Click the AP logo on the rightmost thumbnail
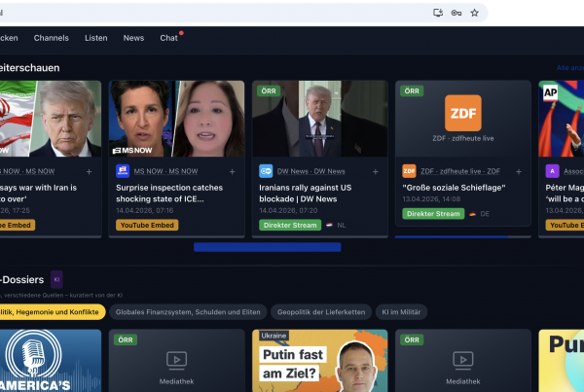The width and height of the screenshot is (584, 392). (551, 92)
